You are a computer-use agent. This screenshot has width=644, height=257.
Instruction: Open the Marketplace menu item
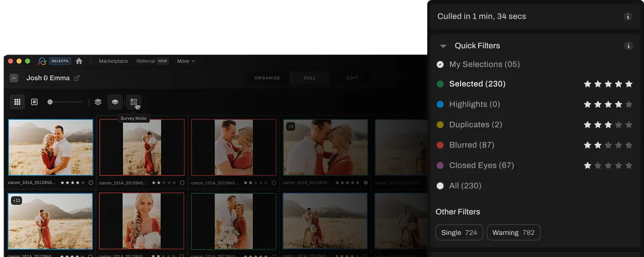[113, 61]
